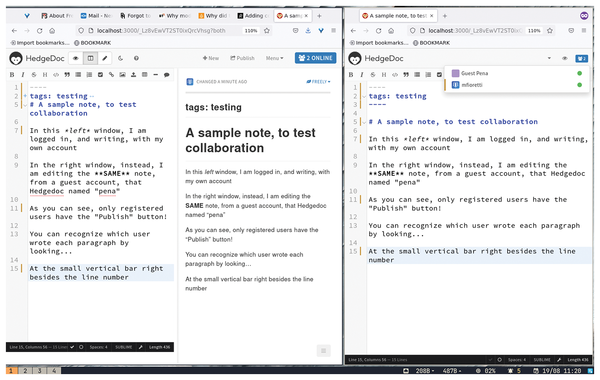Screen dimensions: 600x380
Task: Insert checklist item in left window toolbar
Action: (x=100, y=75)
